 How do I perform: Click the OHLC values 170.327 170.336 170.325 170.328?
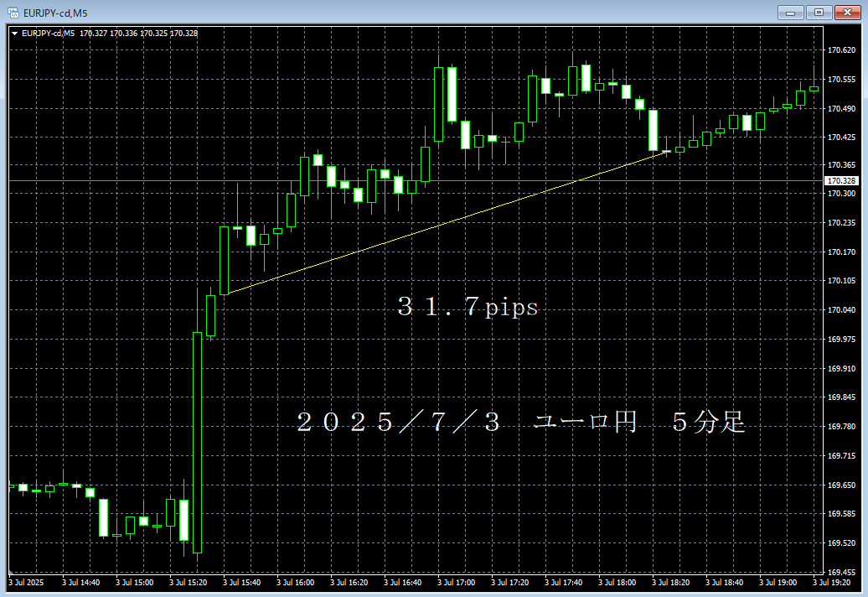tap(138, 34)
